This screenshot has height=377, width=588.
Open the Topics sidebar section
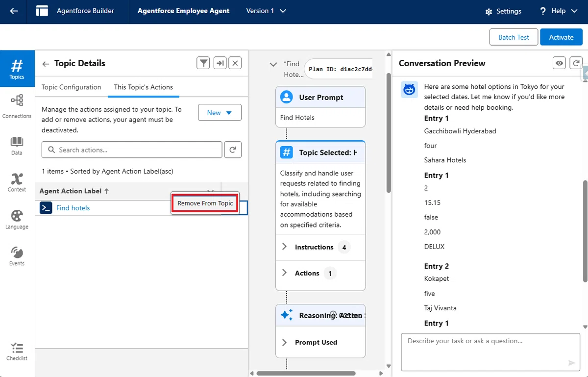(x=17, y=69)
